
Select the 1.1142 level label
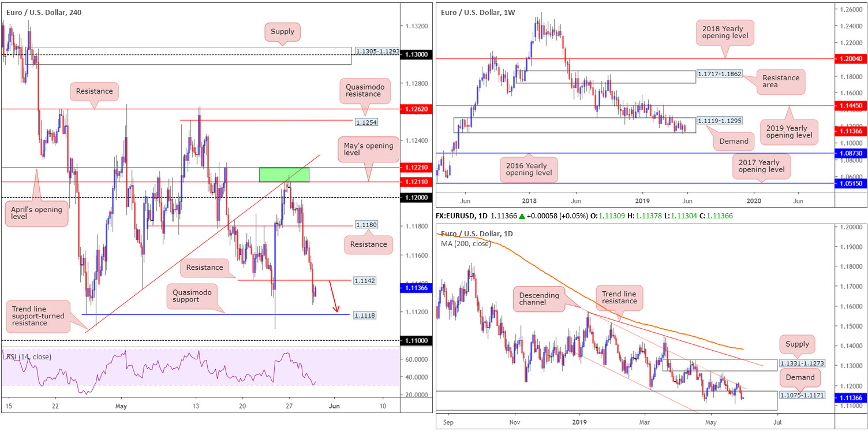366,280
